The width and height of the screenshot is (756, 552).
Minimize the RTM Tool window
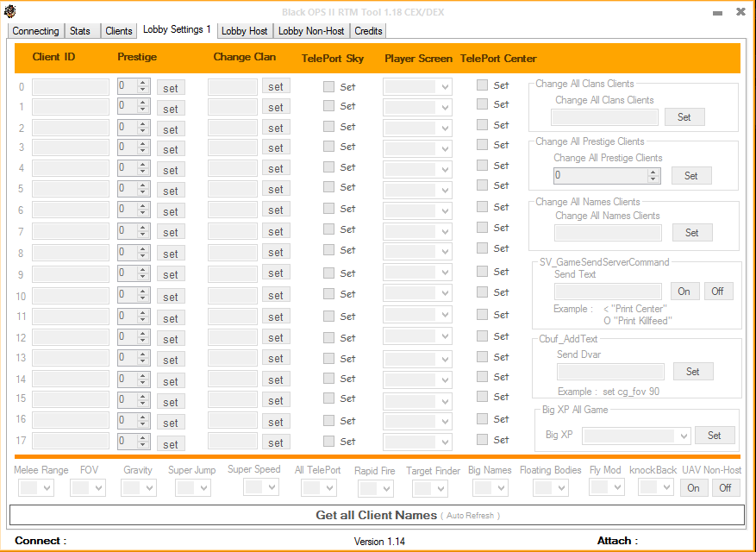(717, 13)
